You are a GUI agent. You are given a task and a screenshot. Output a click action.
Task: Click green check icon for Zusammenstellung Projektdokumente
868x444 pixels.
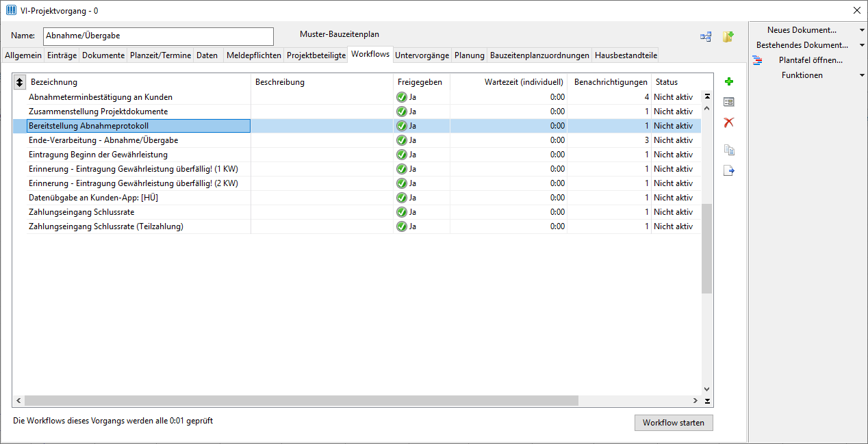tap(401, 112)
